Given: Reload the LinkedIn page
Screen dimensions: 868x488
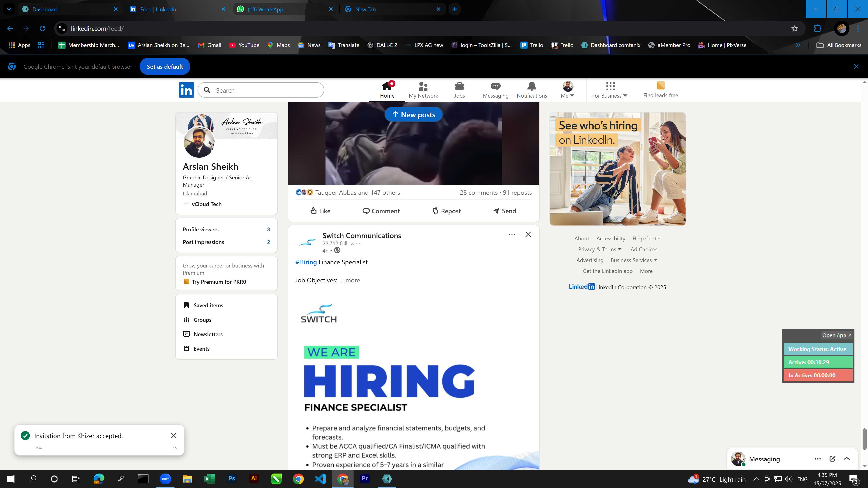Looking at the screenshot, I should [42, 29].
